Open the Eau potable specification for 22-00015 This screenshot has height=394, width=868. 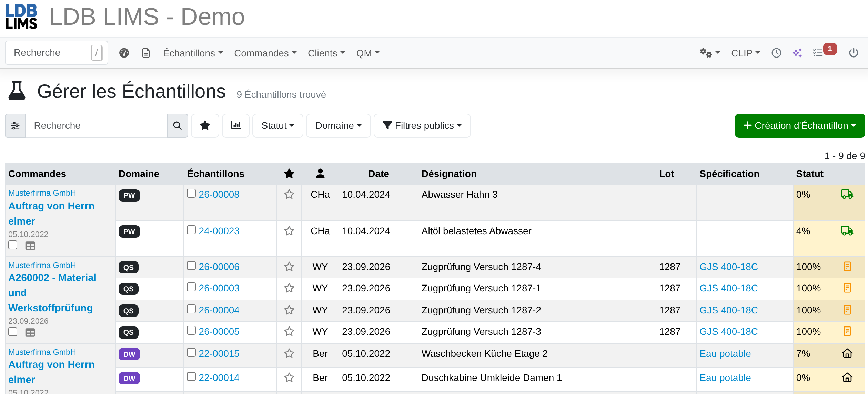[725, 354]
